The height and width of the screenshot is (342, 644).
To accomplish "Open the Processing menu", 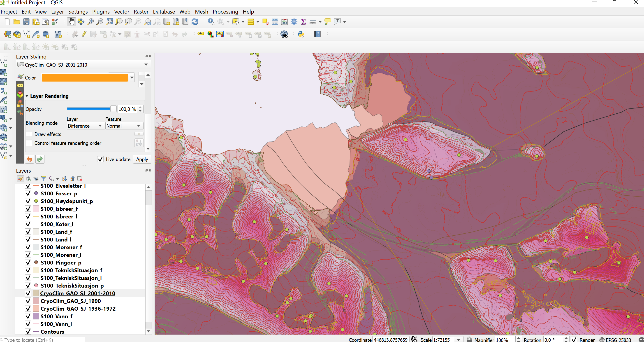I will point(225,12).
